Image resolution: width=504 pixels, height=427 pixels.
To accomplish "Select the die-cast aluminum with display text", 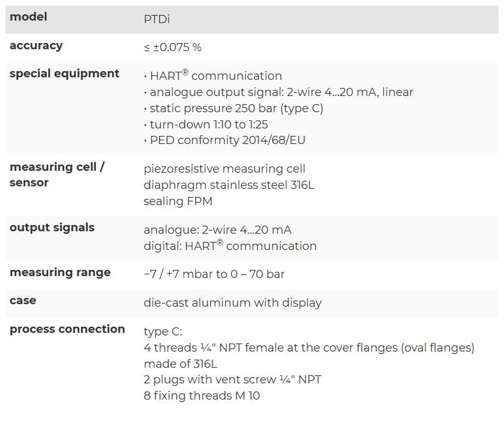I will pos(233,304).
